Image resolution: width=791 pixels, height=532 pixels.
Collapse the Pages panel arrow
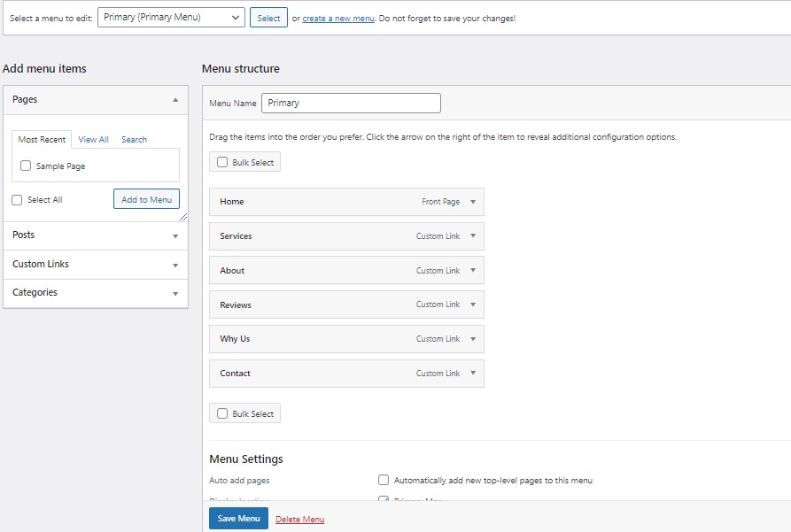point(175,100)
